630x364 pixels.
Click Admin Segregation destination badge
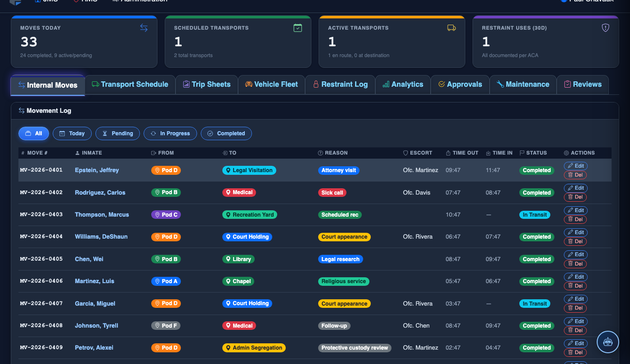pyautogui.click(x=254, y=348)
